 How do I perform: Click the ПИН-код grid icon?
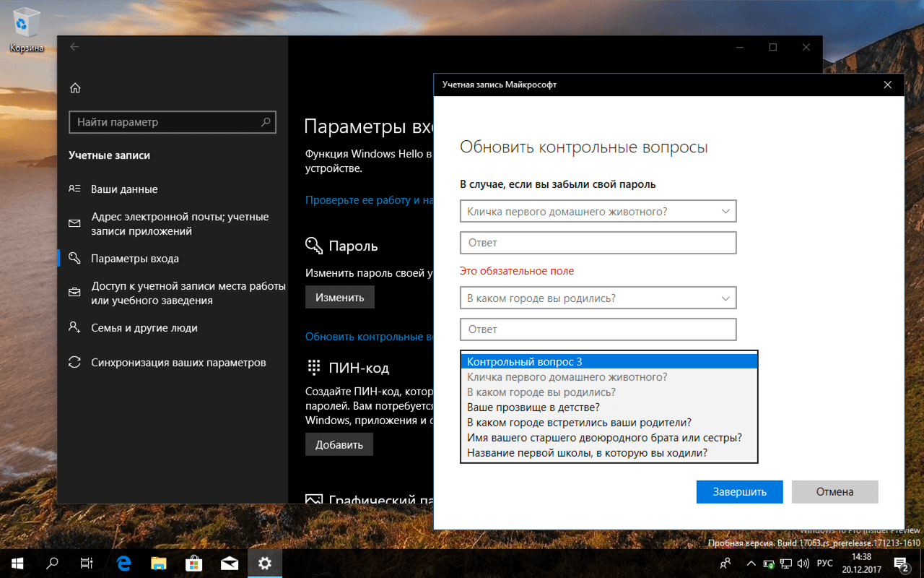pos(314,367)
